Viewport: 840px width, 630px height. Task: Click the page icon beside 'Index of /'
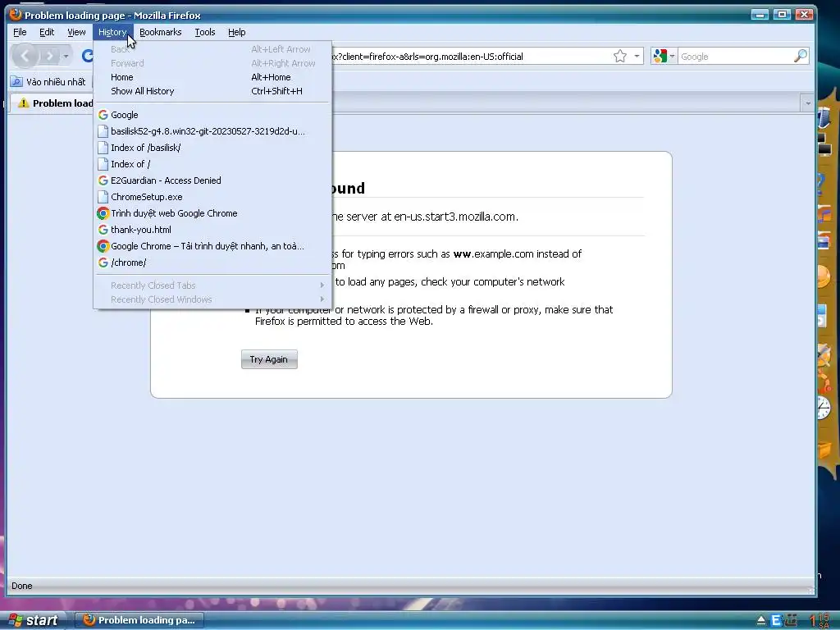click(x=103, y=164)
